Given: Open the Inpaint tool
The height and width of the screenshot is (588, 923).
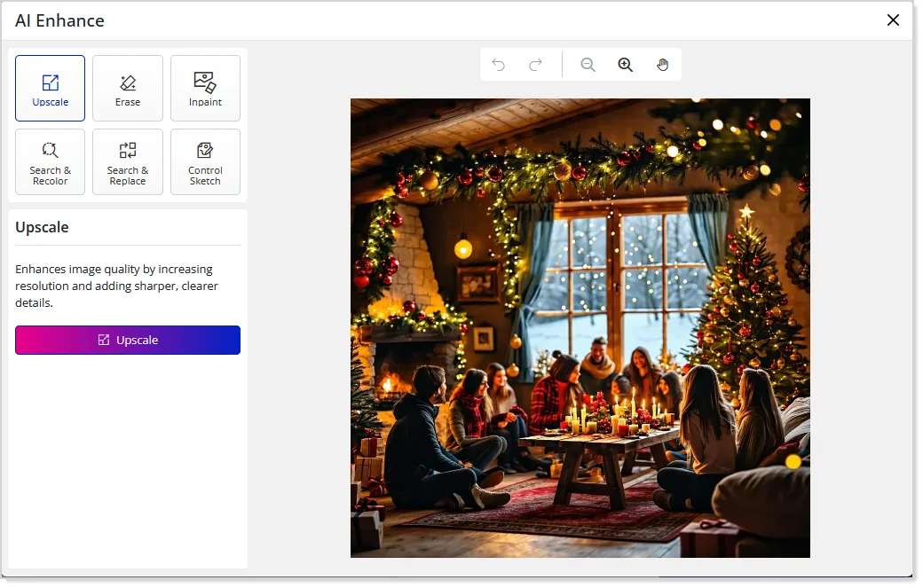Looking at the screenshot, I should (x=205, y=88).
